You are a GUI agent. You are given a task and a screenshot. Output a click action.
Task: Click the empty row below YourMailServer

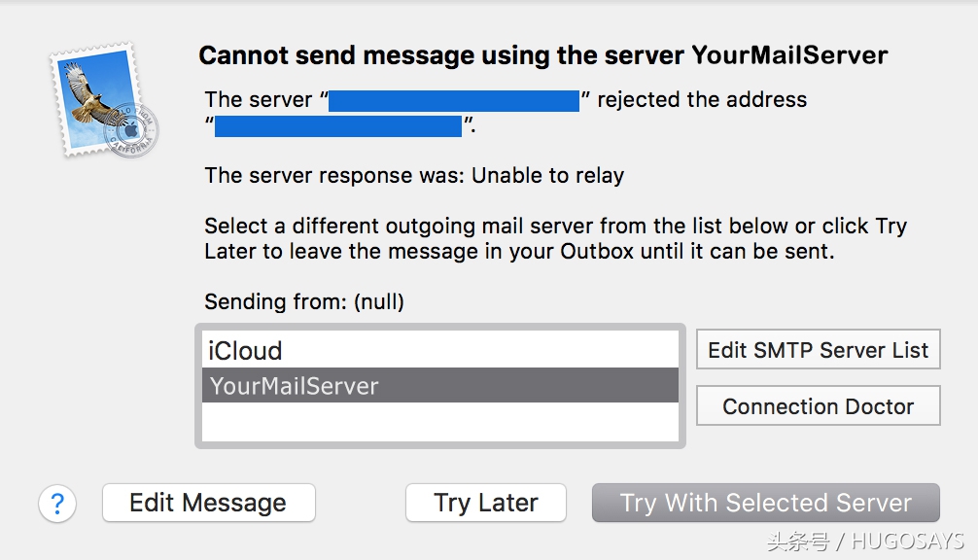tap(439, 421)
